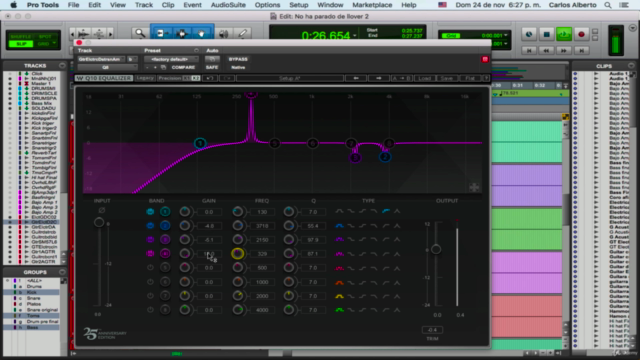
Task: Open the Marketplace menu
Action: click(x=372, y=5)
